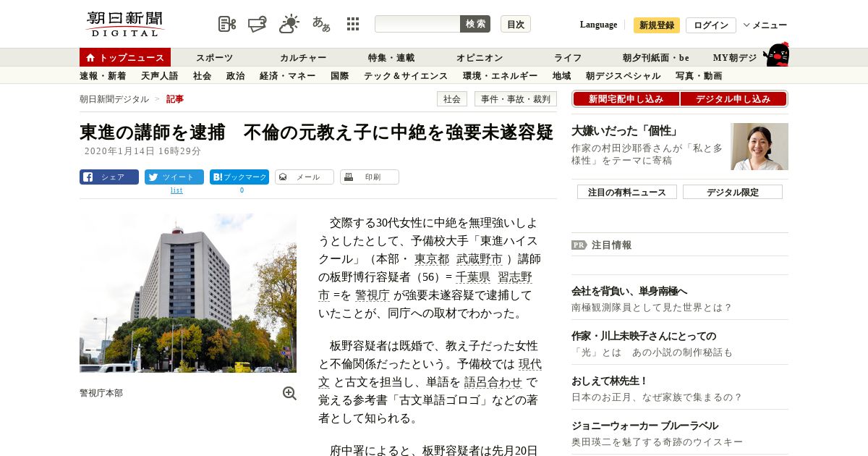Click the ログイン button
Viewport: 868px width, 456px height.
[711, 25]
